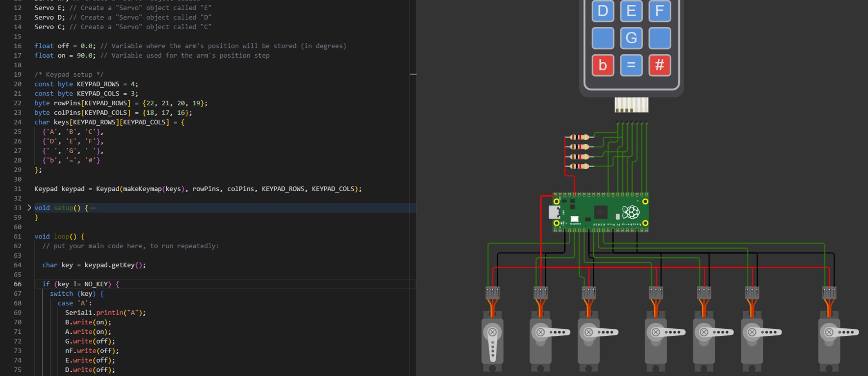868x376 pixels.
Task: Click the scrollbar marker beside the code editor
Action: coord(413,74)
